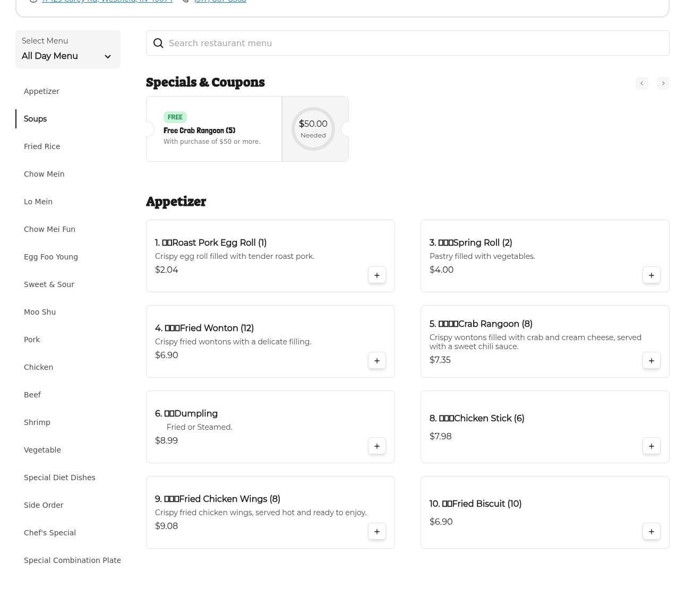Open the Free Crab Rangoon coupon
This screenshot has height=616, width=685.
pos(213,129)
